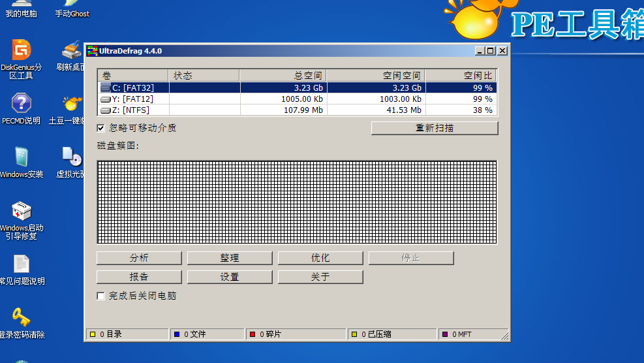
Task: Click the 分析 analyze button
Action: pos(139,258)
